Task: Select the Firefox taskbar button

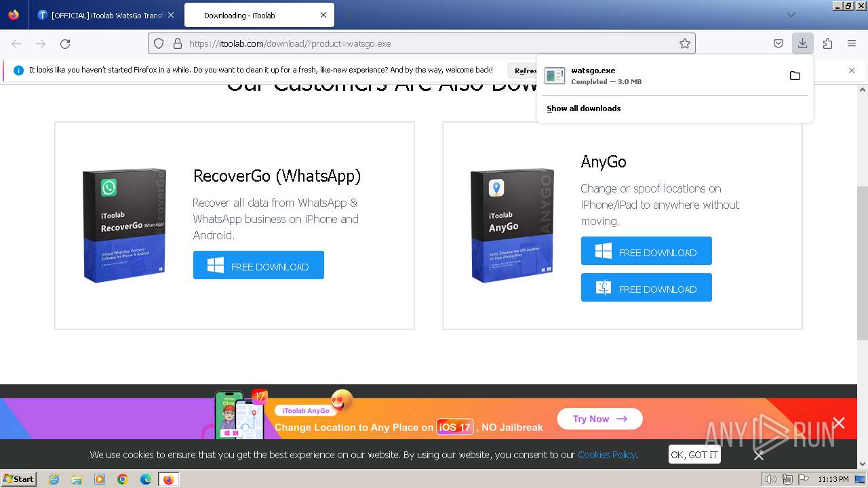Action: click(168, 479)
